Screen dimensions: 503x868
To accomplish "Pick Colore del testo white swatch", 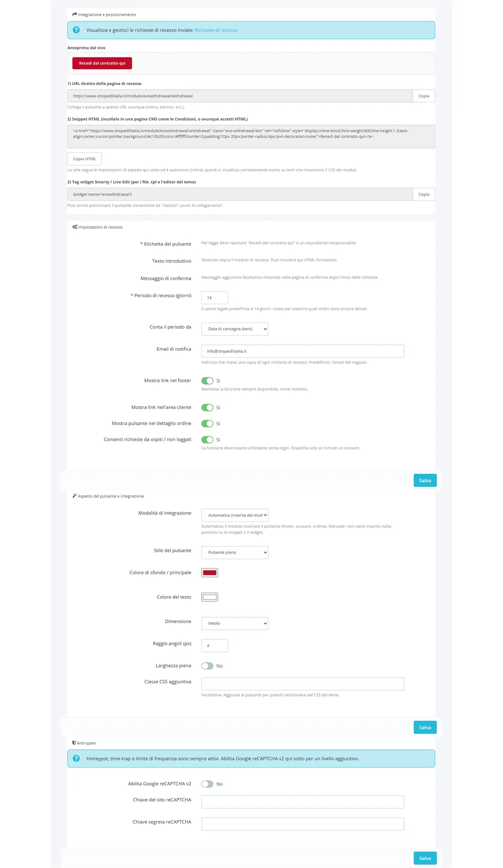I will (209, 597).
